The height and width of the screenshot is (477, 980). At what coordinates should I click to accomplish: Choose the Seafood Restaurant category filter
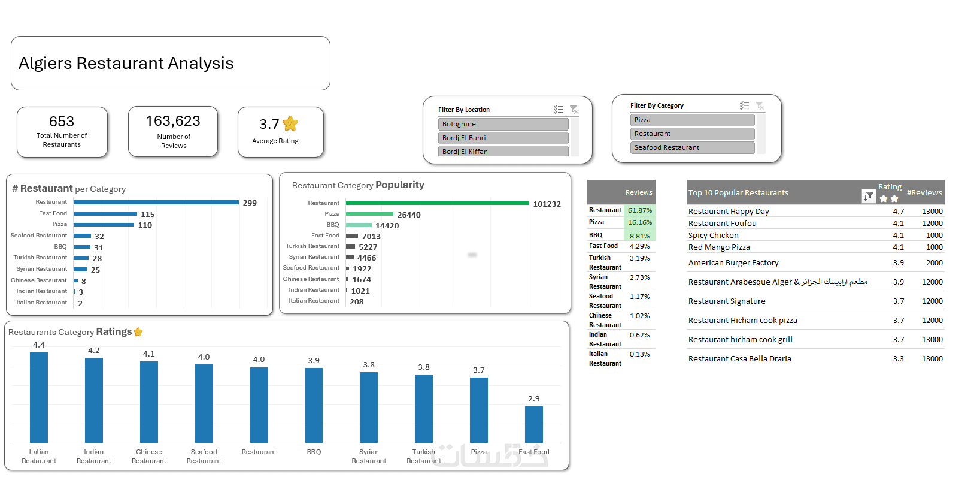coord(692,147)
